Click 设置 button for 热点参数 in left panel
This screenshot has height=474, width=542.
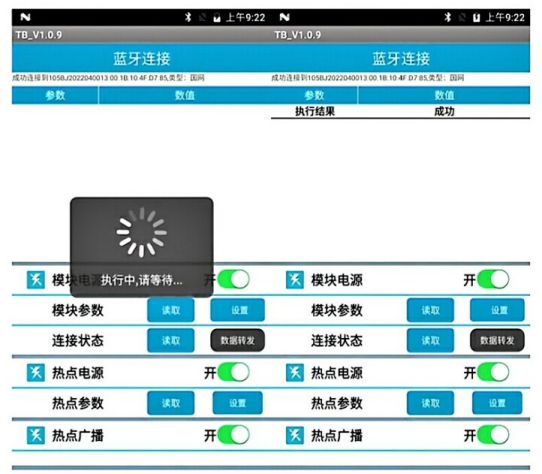click(237, 403)
